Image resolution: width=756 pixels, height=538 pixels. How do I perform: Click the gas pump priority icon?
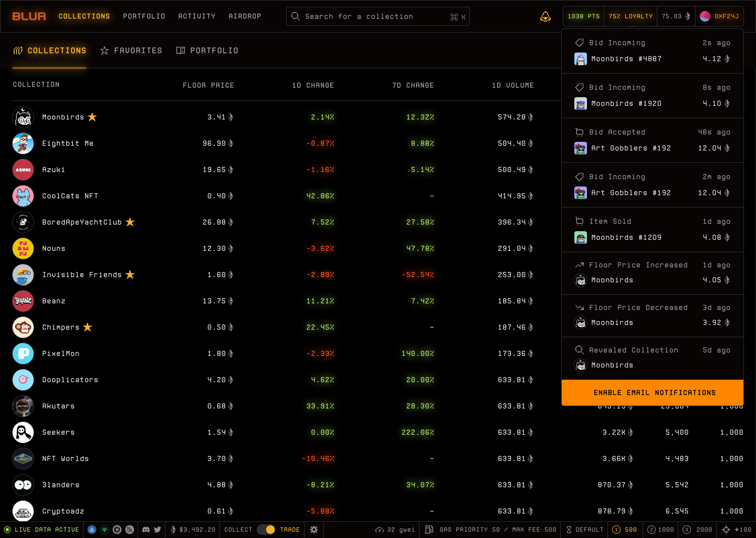tap(429, 529)
